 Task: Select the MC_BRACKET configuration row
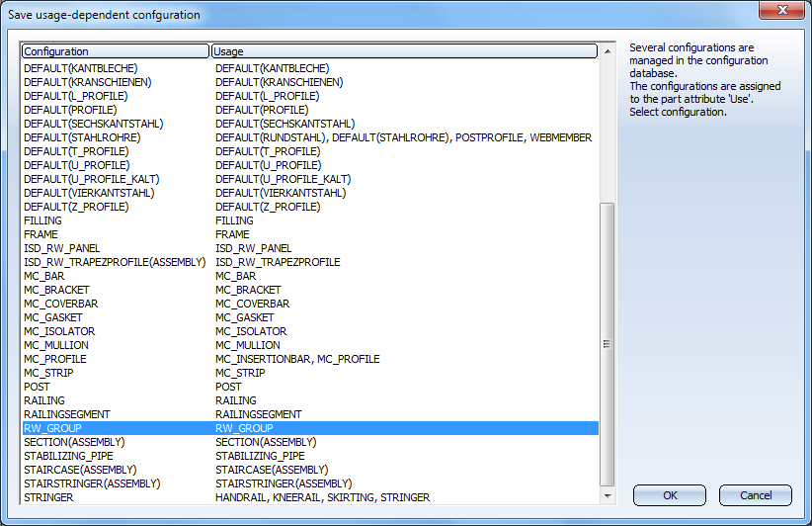(310, 290)
